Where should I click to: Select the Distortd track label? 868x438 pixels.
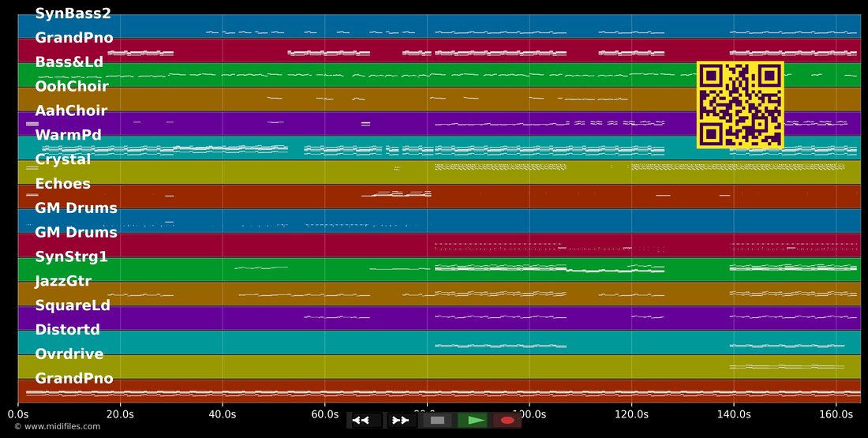tap(68, 330)
